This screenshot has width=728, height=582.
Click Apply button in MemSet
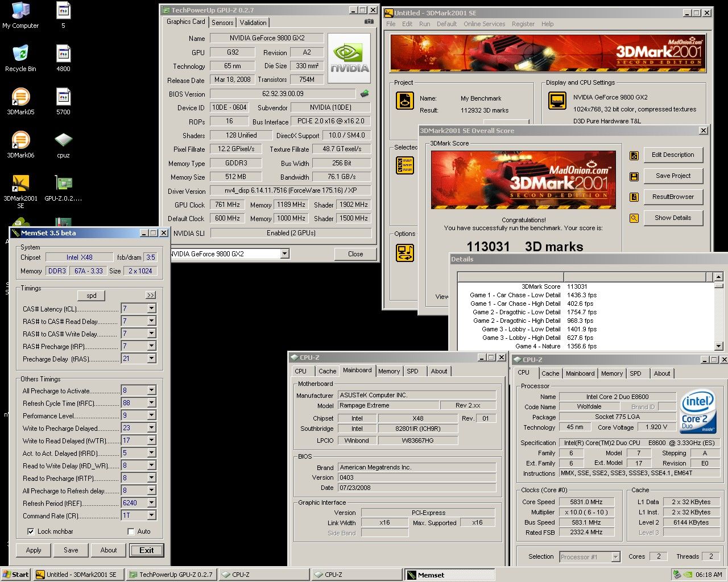[34, 550]
